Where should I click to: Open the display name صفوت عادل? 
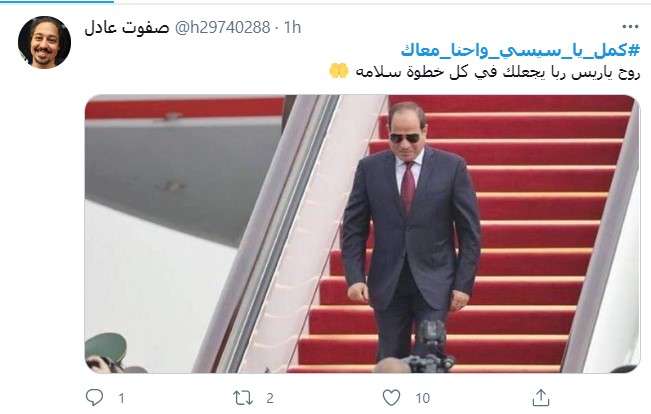[127, 28]
